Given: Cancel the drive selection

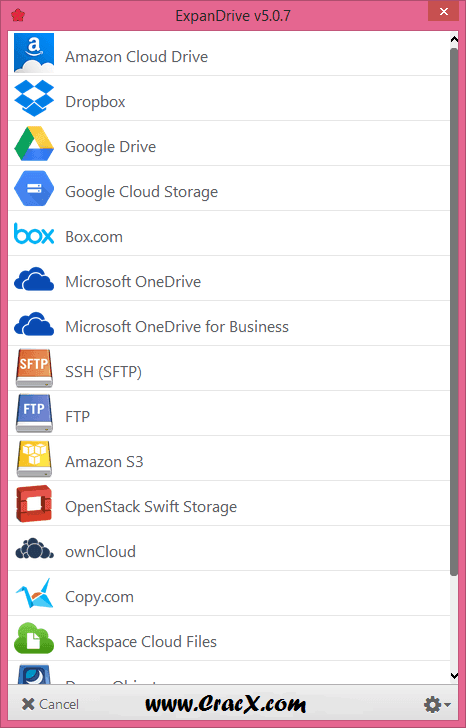Looking at the screenshot, I should tap(50, 704).
